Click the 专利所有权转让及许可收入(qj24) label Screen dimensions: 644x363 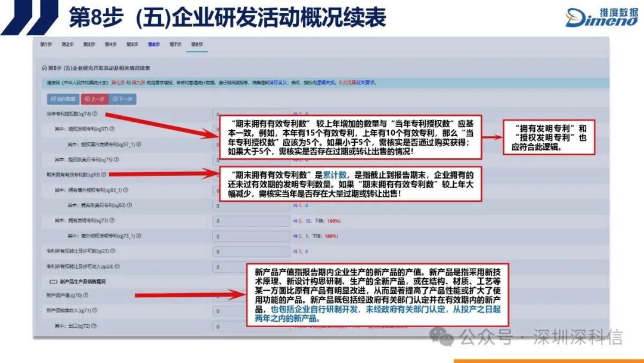tap(80, 266)
